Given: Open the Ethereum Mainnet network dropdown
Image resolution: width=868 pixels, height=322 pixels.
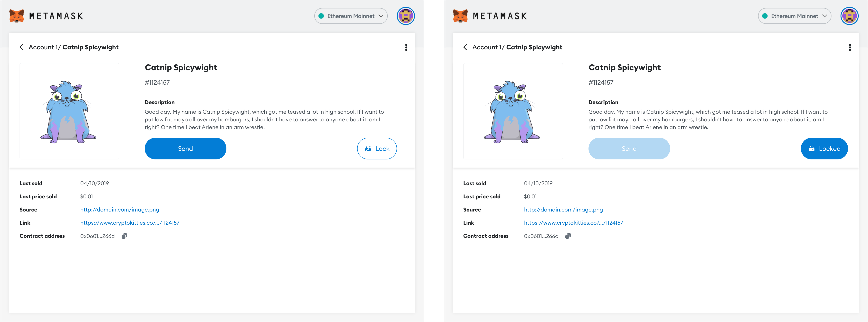Looking at the screenshot, I should coord(351,16).
